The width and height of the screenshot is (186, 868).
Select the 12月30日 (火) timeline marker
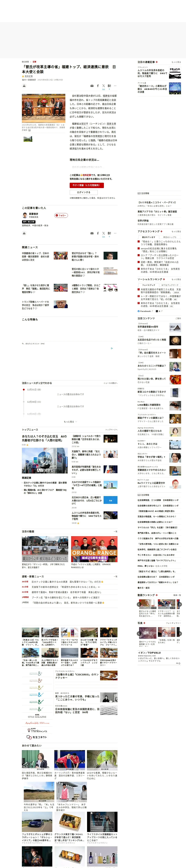24,402
